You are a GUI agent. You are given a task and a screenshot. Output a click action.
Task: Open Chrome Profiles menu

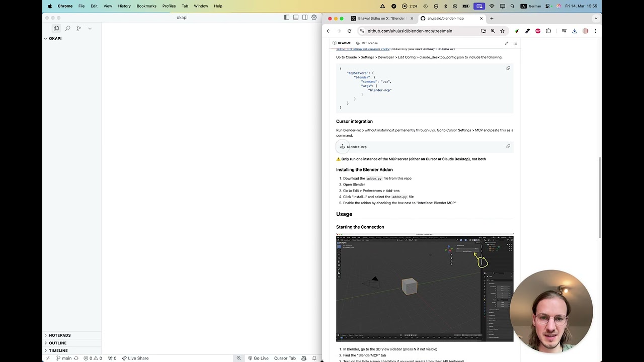[x=169, y=6]
